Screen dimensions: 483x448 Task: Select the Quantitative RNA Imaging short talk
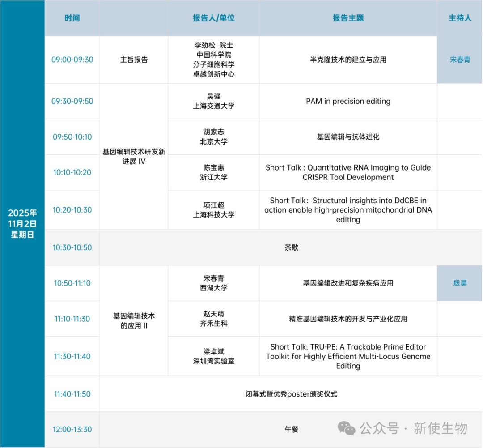click(x=348, y=172)
